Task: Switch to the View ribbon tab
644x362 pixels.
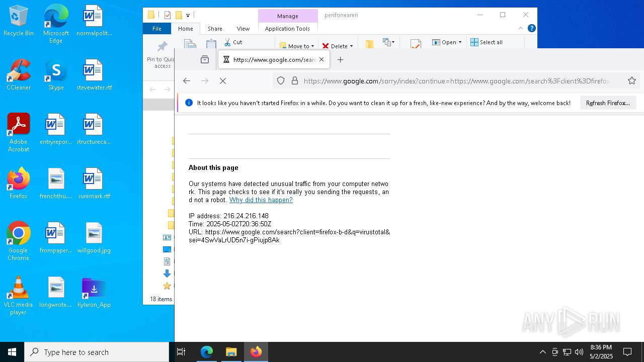Action: click(243, 29)
